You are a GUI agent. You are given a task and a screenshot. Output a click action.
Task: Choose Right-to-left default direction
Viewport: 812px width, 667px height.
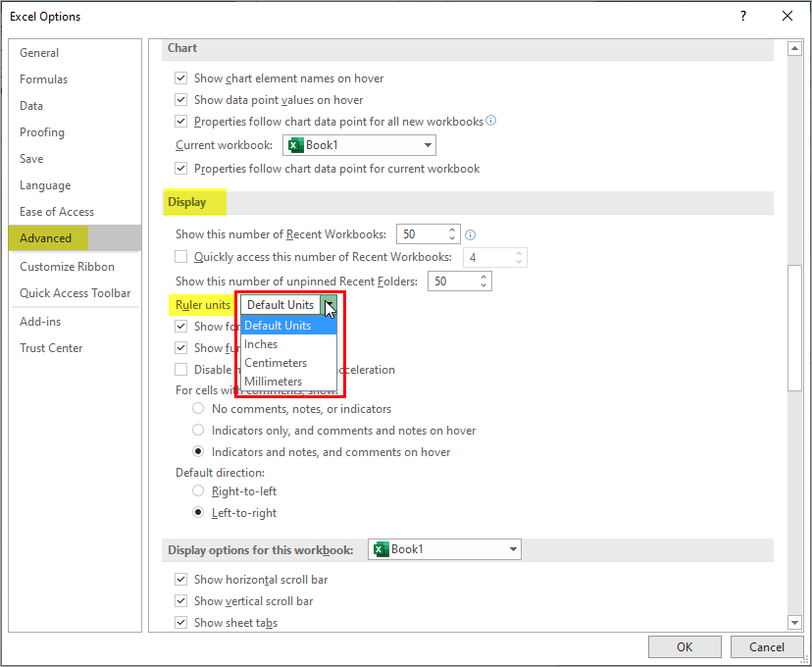(x=198, y=490)
